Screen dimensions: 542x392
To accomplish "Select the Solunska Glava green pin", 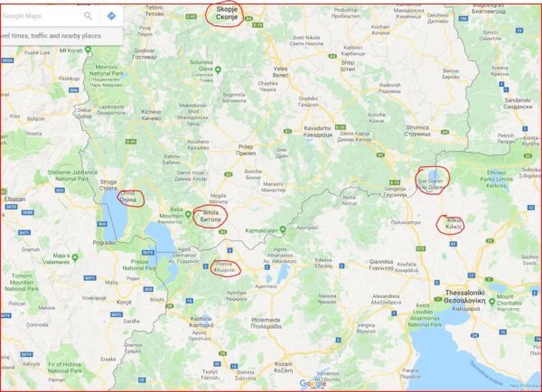I will pyautogui.click(x=218, y=70).
